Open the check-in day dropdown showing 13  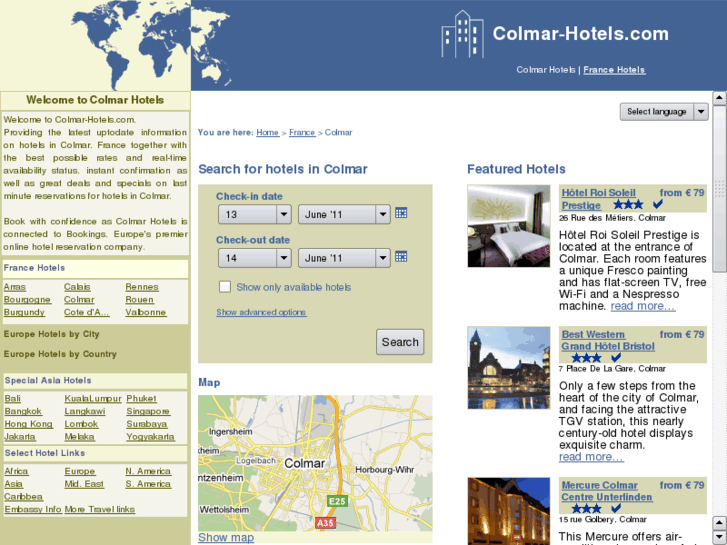coord(255,214)
